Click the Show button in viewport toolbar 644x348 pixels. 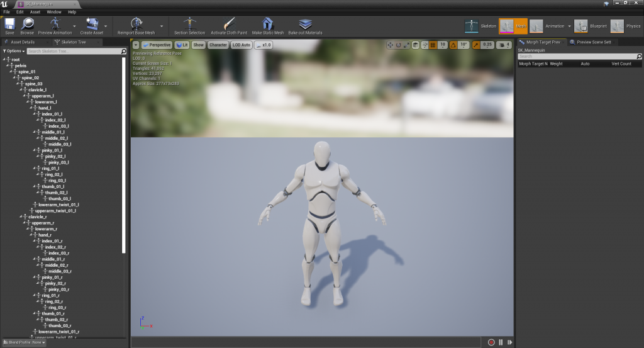click(x=198, y=45)
